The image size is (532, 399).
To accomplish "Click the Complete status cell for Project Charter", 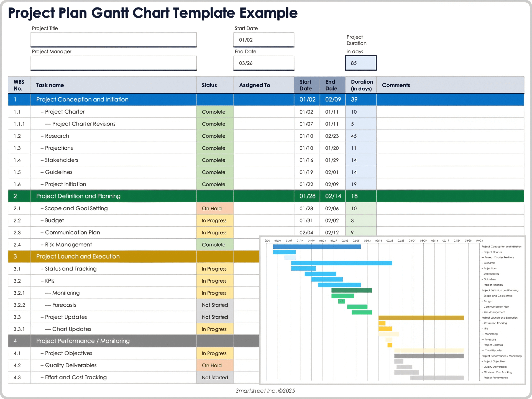I will tap(215, 112).
